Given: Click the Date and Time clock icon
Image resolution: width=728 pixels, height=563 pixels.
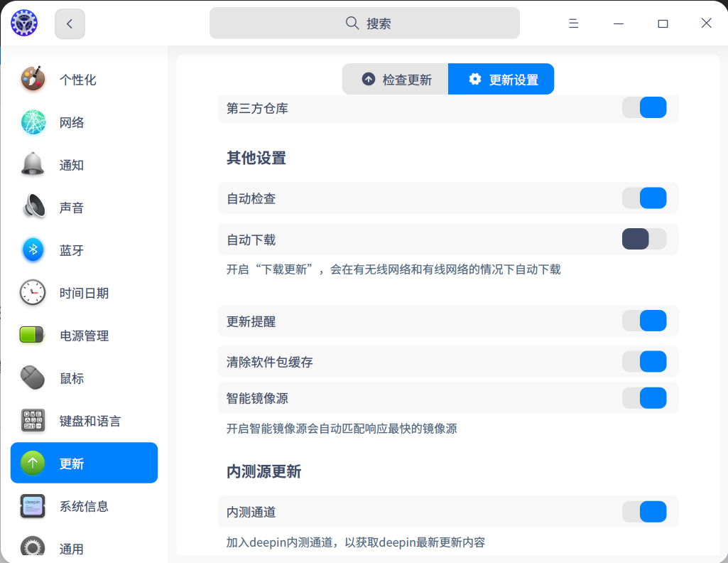Looking at the screenshot, I should [x=33, y=293].
